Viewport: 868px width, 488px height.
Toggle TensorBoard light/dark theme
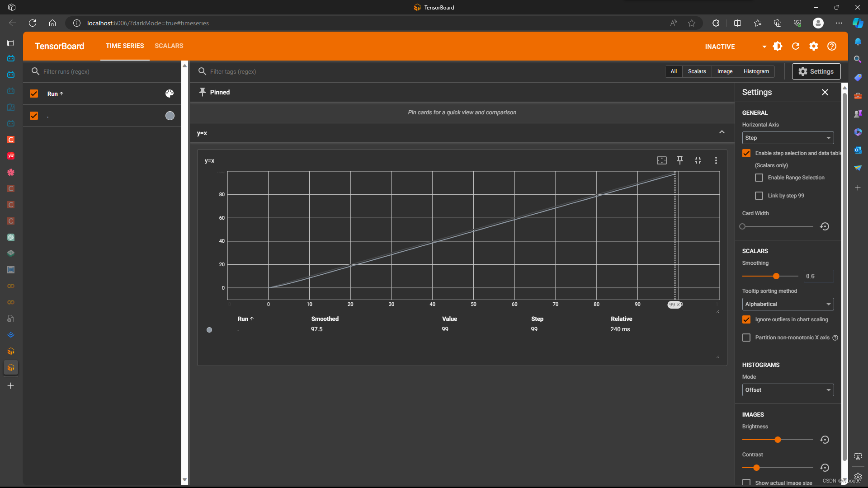click(778, 46)
